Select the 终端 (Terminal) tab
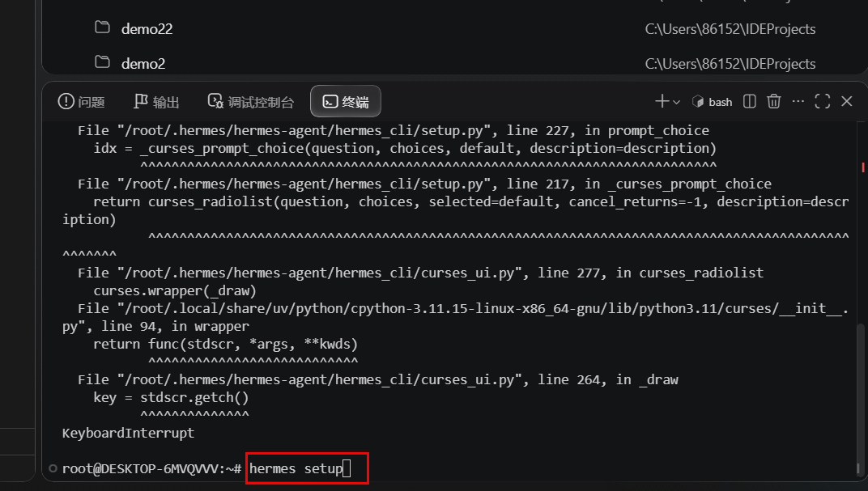This screenshot has width=868, height=491. click(x=346, y=102)
